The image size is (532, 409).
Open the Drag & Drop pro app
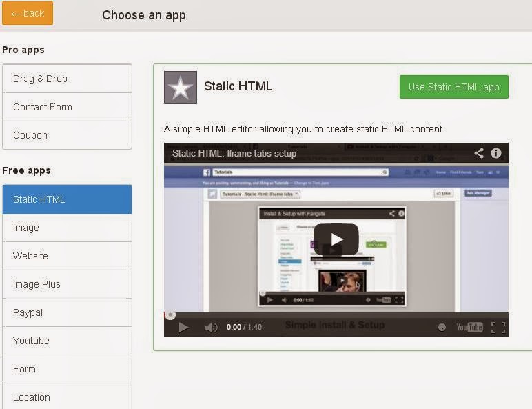(67, 79)
